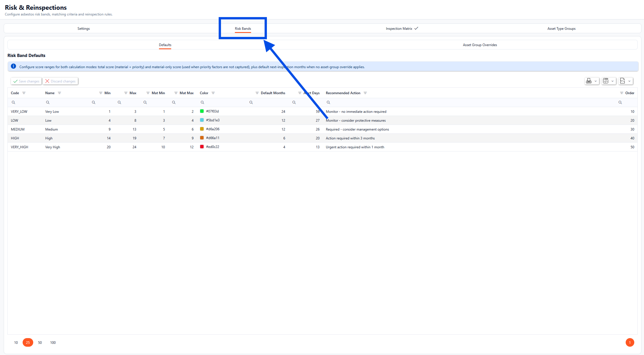Expand the document export dropdown arrow
The width and height of the screenshot is (644, 355).
(629, 81)
